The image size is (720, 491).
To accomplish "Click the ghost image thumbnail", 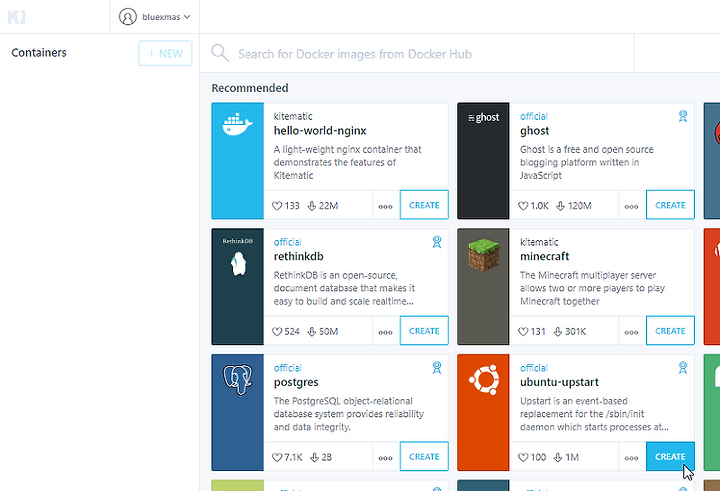I will pos(483,161).
